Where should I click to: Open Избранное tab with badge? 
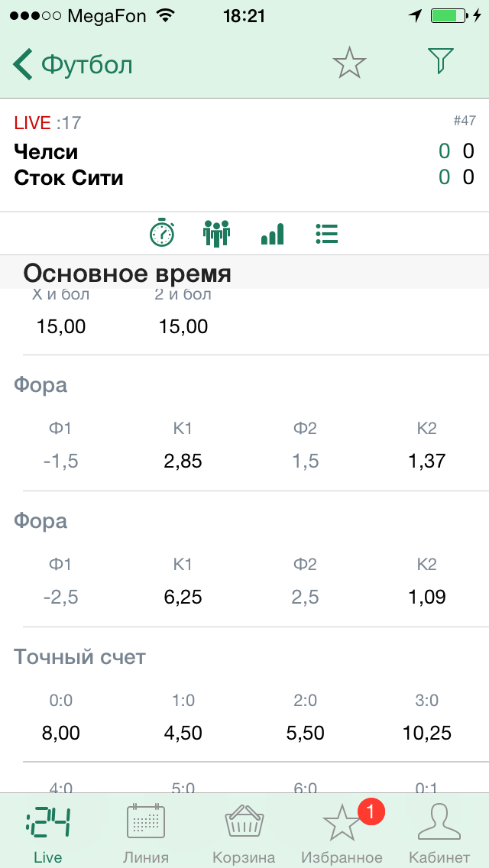click(342, 833)
